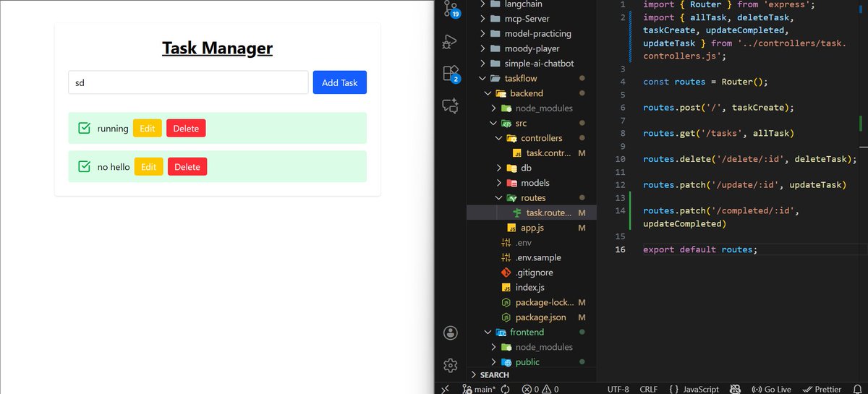Viewport: 868px width, 394px height.
Task: Expand the models folder
Action: (x=499, y=183)
